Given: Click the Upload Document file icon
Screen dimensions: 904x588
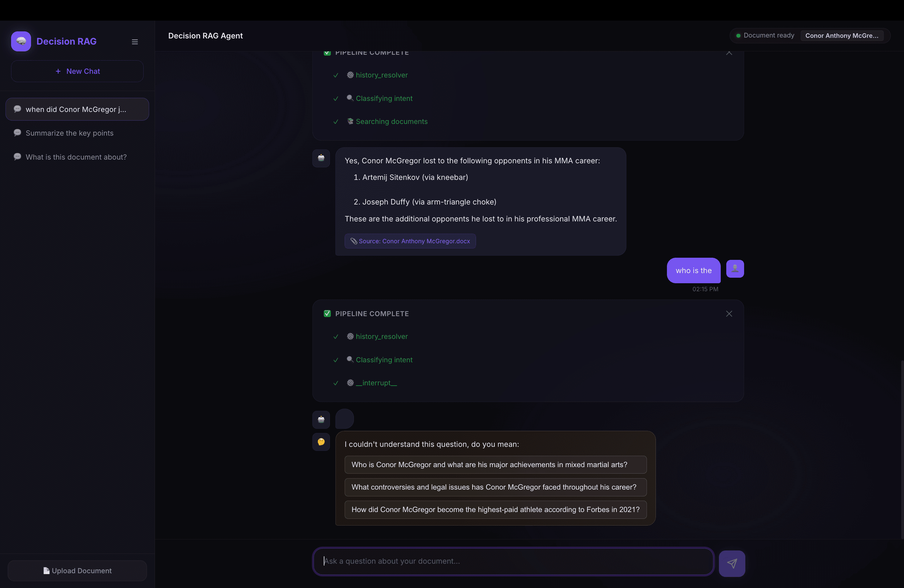Looking at the screenshot, I should click(46, 570).
